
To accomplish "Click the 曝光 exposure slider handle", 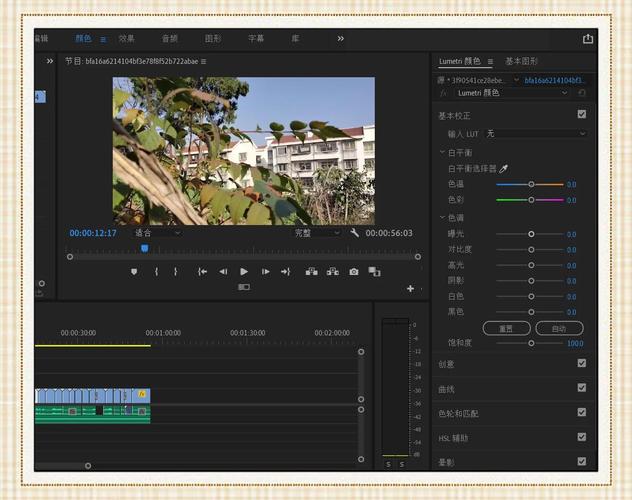I will [531, 234].
